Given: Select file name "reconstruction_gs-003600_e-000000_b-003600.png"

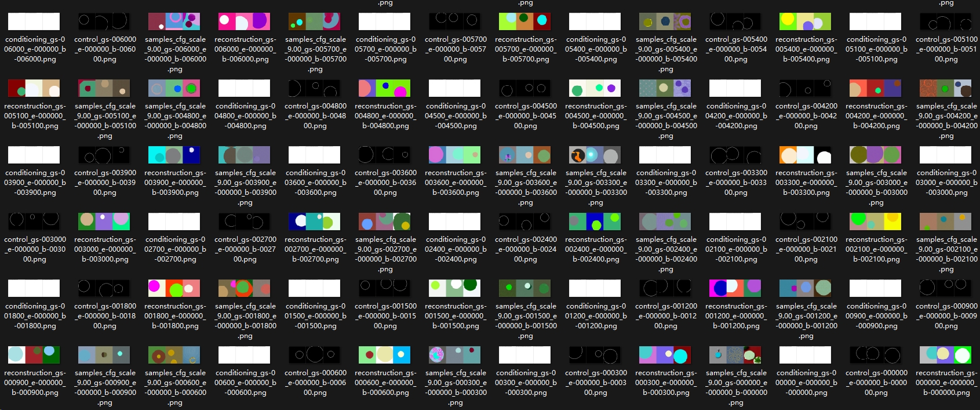Looking at the screenshot, I should click(x=456, y=183).
